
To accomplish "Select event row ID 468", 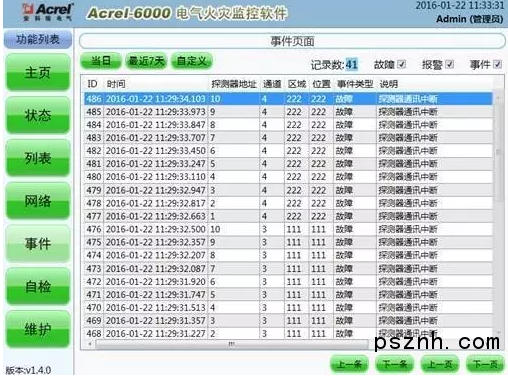I will coord(288,333).
